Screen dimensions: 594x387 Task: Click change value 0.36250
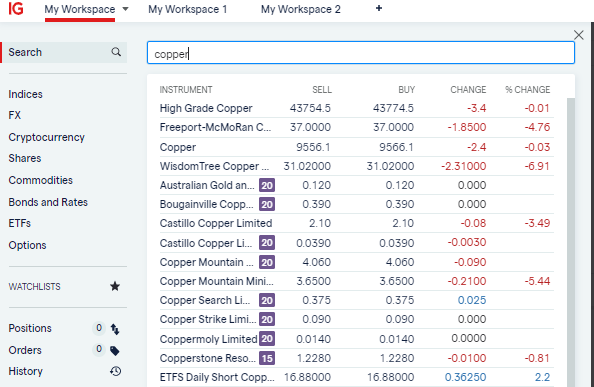pos(465,377)
